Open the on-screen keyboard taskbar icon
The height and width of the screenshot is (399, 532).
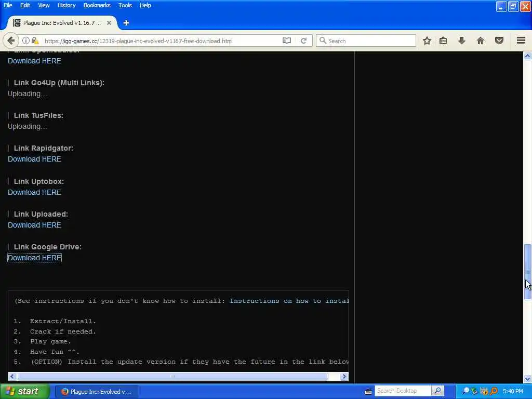click(x=368, y=392)
